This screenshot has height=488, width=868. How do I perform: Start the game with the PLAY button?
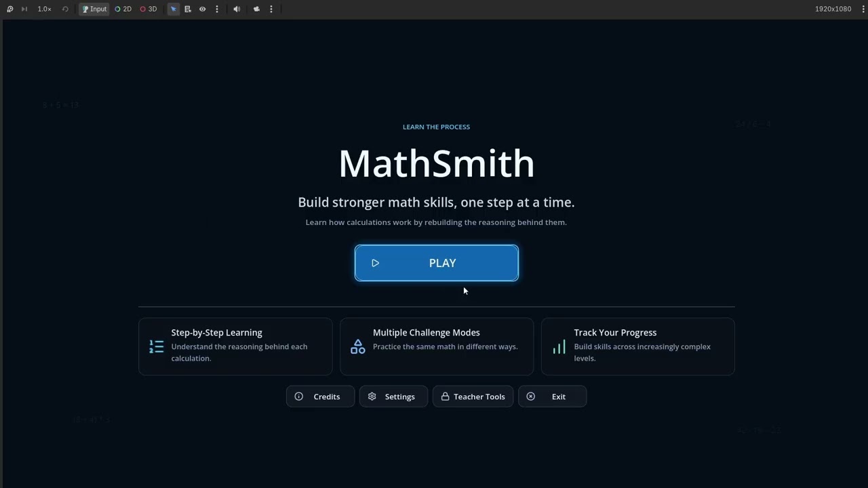(x=437, y=263)
